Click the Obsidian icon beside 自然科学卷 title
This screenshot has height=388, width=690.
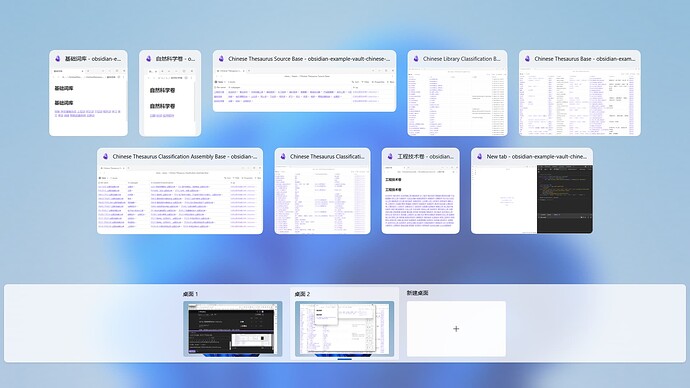tap(149, 59)
